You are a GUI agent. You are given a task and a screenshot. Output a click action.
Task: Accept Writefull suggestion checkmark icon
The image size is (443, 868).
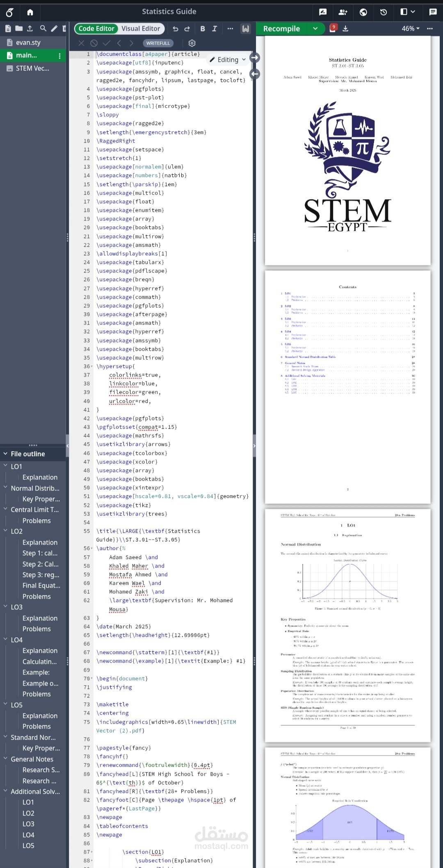click(107, 43)
